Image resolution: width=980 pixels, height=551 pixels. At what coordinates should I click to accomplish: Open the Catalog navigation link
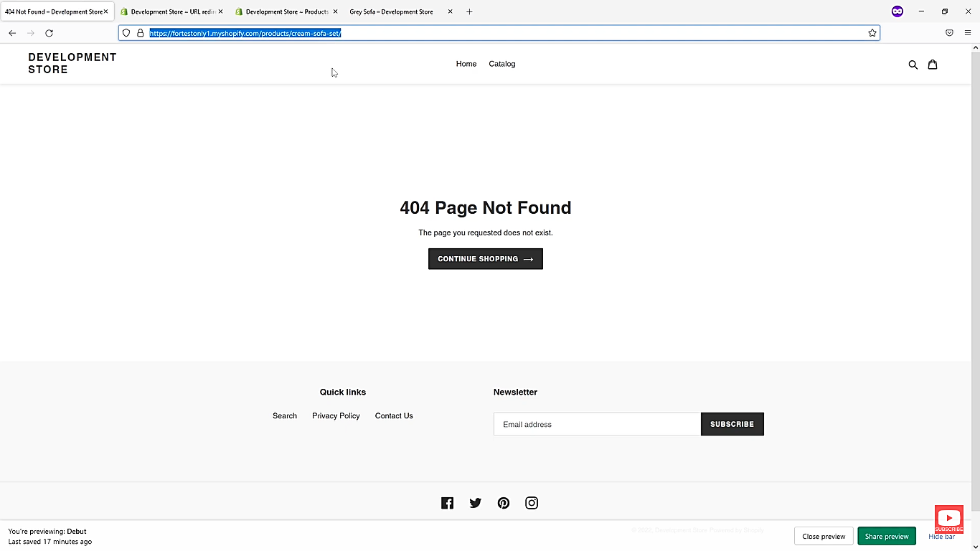502,64
